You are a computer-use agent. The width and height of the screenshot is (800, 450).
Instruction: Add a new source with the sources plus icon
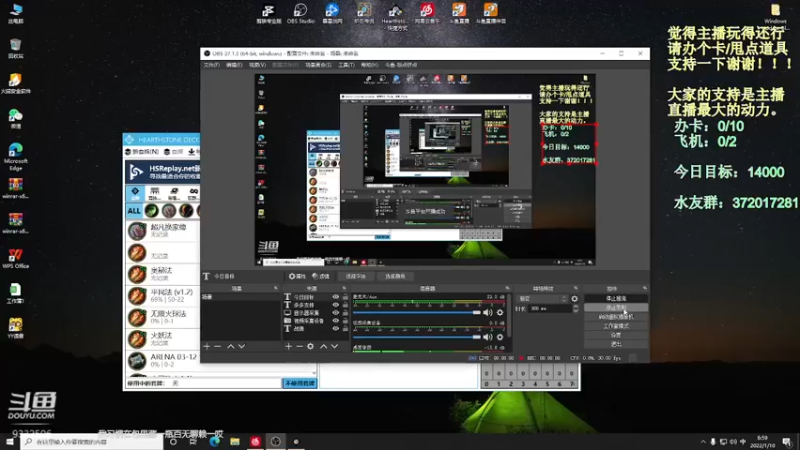(x=288, y=346)
